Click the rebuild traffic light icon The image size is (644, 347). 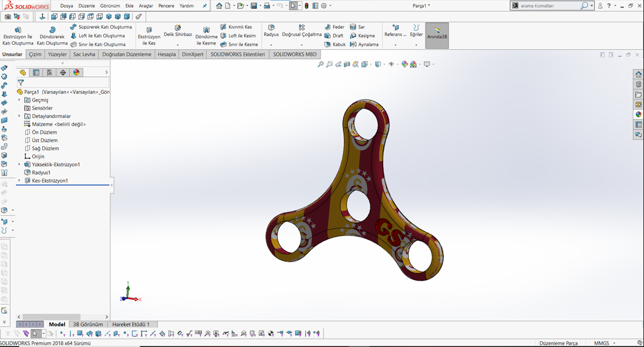click(x=306, y=6)
